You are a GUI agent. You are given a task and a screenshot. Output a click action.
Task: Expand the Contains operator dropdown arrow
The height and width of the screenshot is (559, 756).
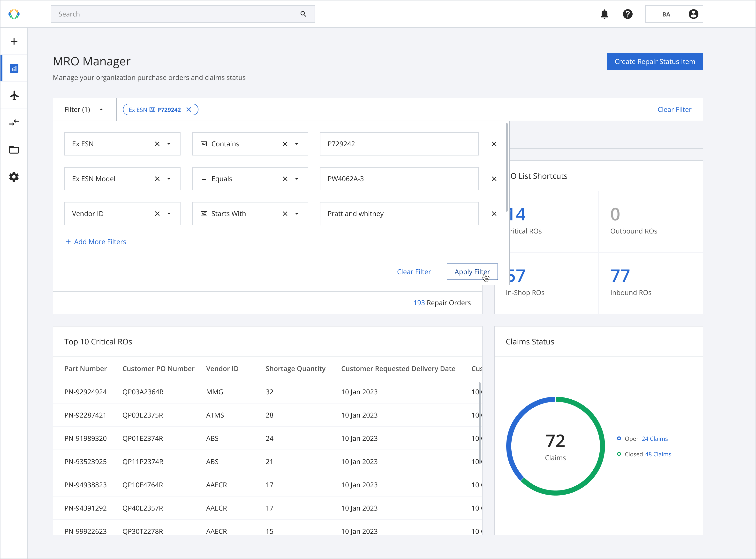tap(297, 144)
